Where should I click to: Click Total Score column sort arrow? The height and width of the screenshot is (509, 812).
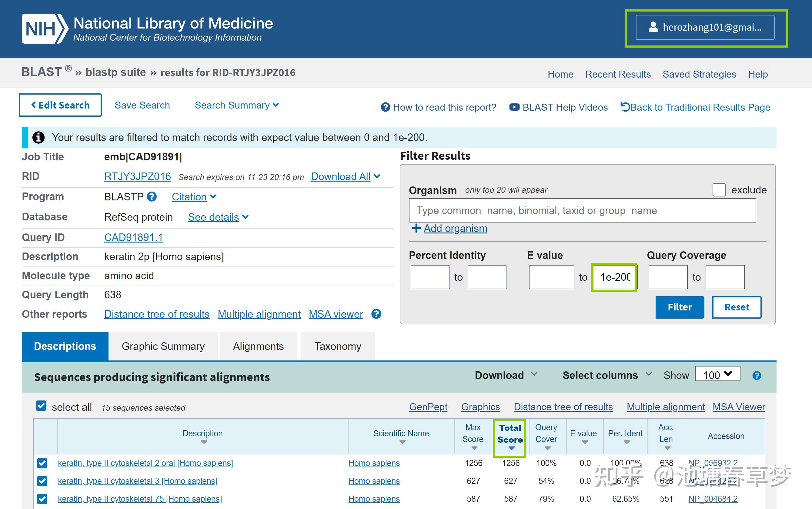click(512, 448)
